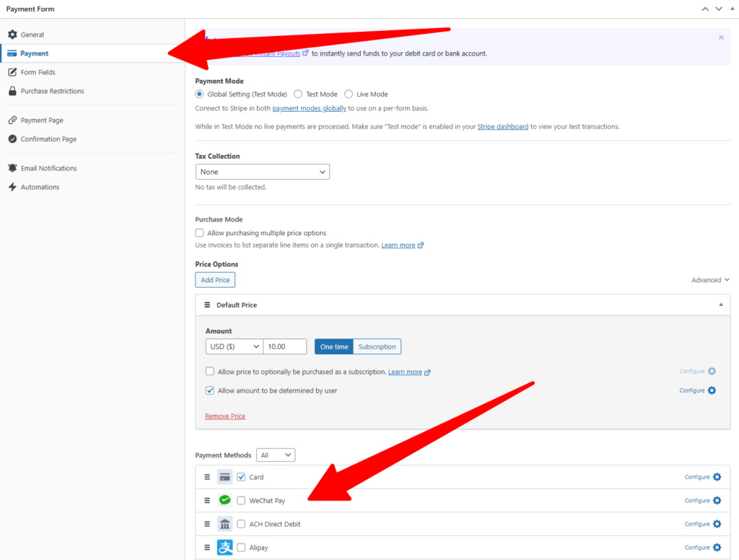This screenshot has width=739, height=560.
Task: Click the WeChat Pay logo icon
Action: (x=224, y=500)
